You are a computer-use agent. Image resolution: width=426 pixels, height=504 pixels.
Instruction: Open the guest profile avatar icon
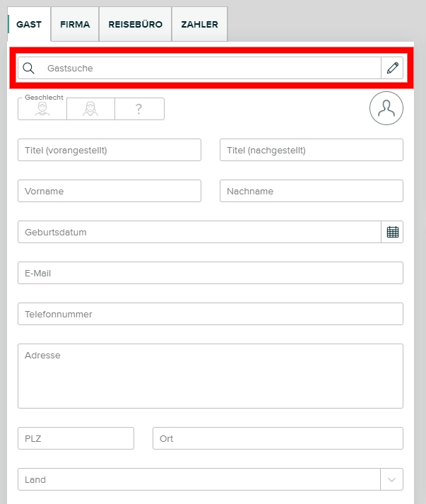coord(386,108)
